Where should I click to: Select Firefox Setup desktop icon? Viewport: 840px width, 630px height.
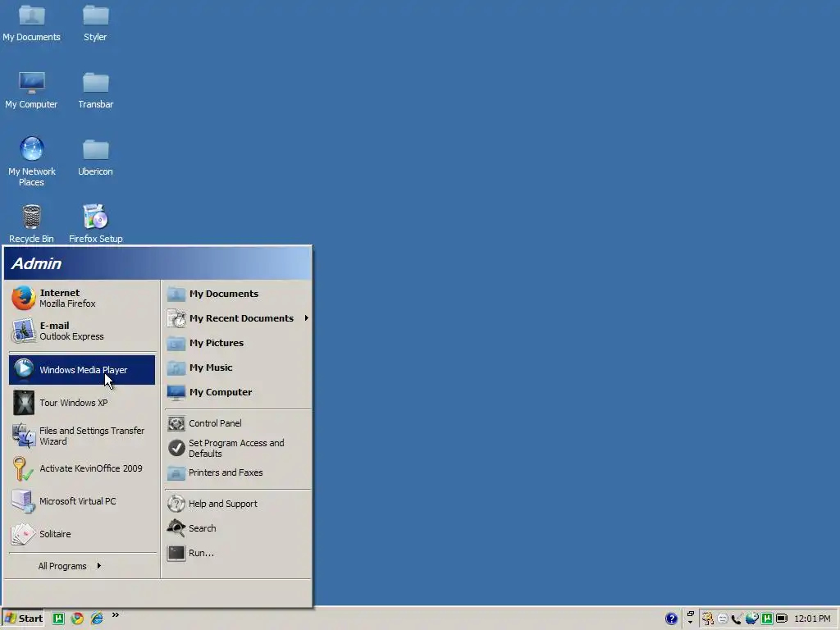pyautogui.click(x=95, y=224)
